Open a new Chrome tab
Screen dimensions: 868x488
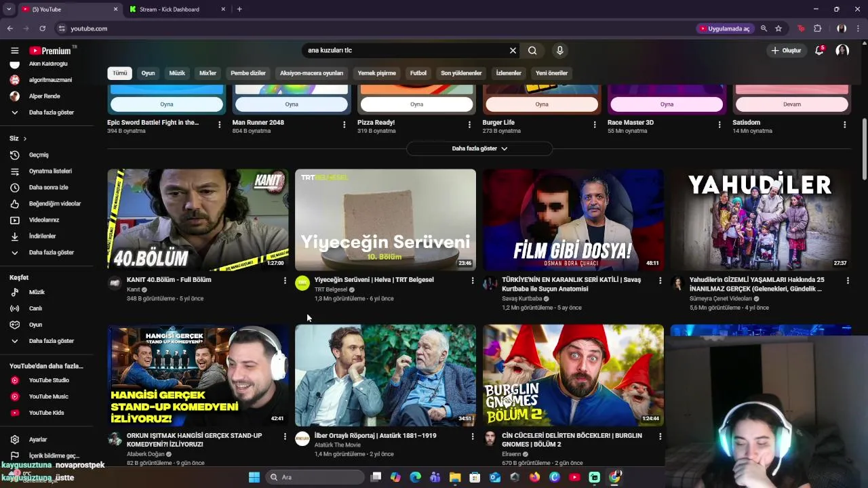pos(239,9)
